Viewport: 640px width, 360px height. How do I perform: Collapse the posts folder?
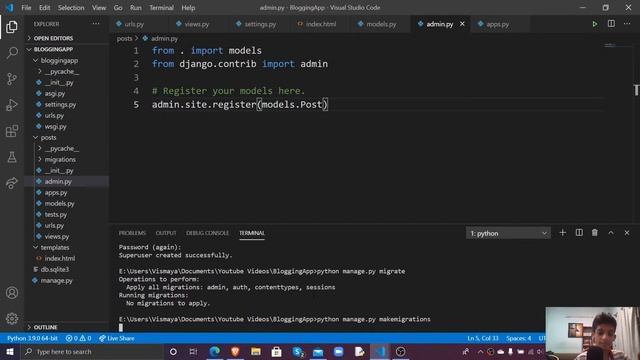click(48, 138)
